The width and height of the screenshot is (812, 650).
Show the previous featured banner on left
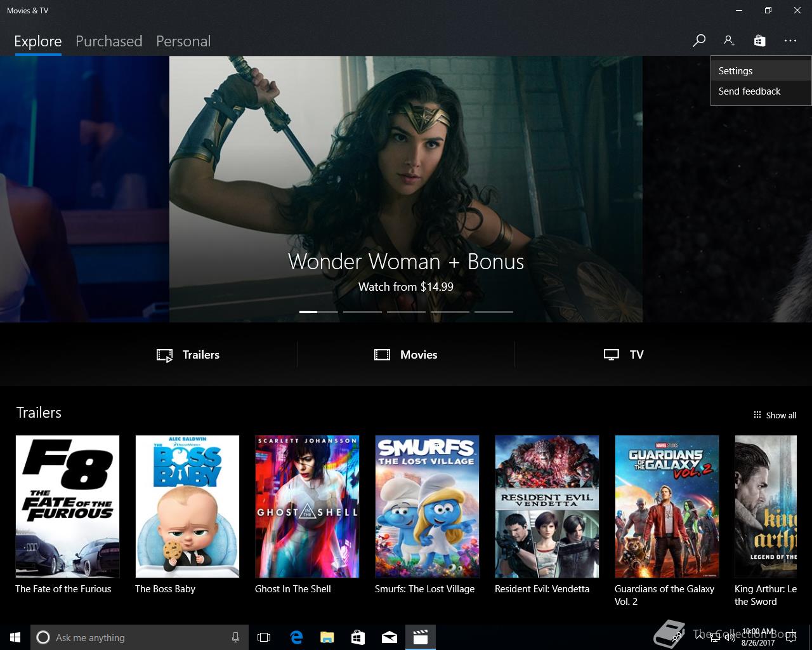pos(84,189)
